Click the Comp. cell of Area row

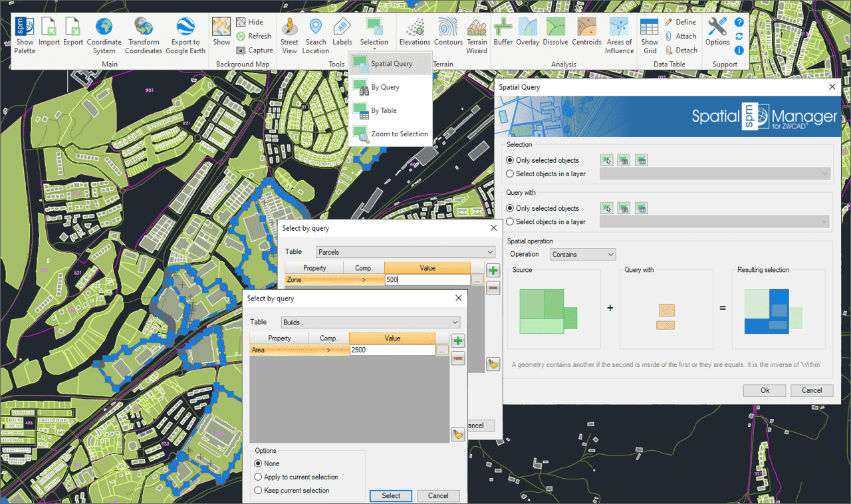tap(329, 350)
